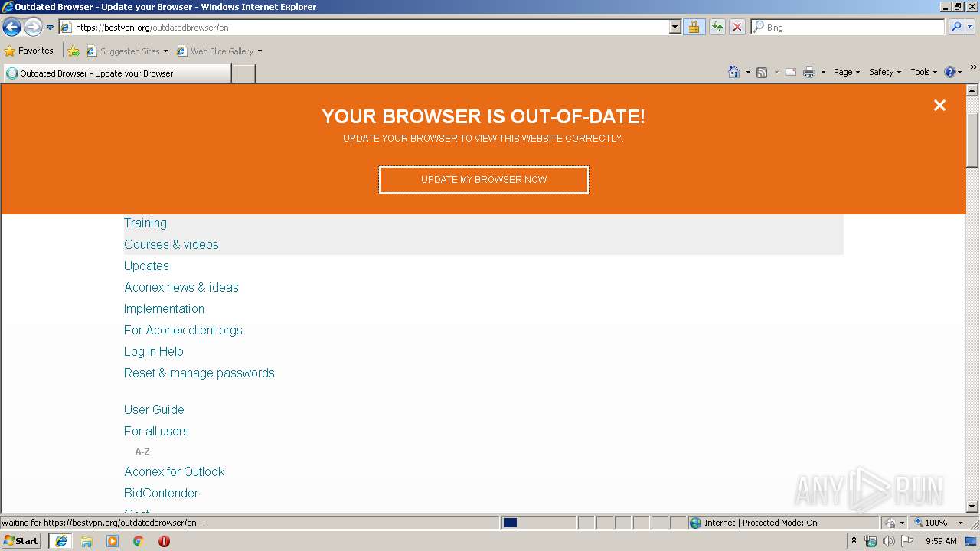980x551 pixels.
Task: Open the Training link
Action: [x=145, y=223]
